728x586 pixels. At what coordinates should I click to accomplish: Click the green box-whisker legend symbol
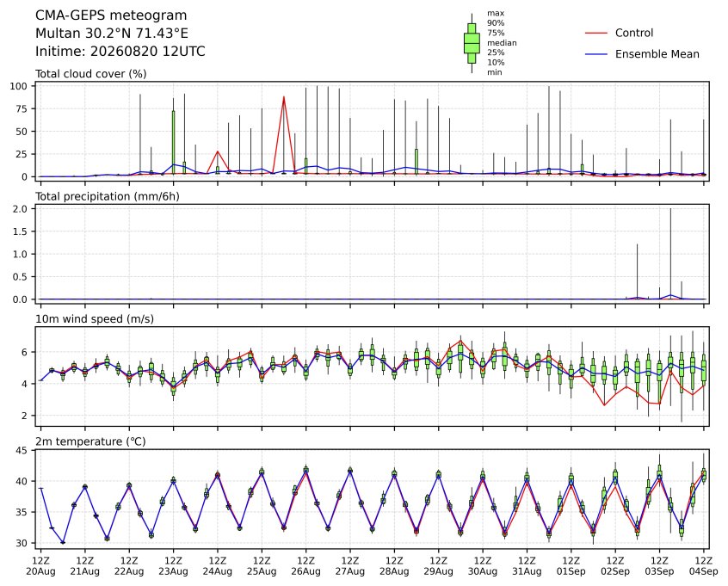pos(472,43)
